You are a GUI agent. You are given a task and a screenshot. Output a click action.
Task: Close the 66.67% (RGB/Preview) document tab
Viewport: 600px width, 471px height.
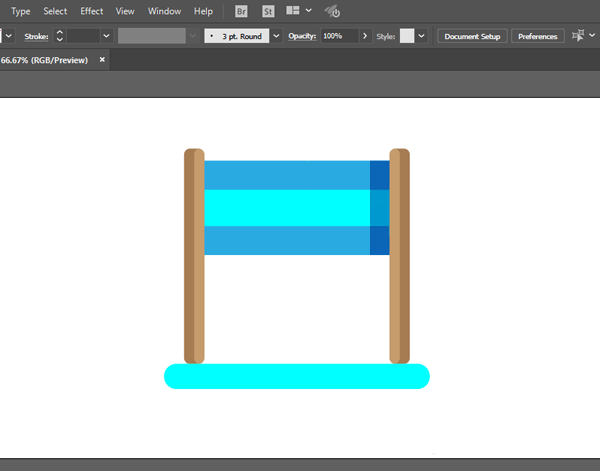point(103,60)
